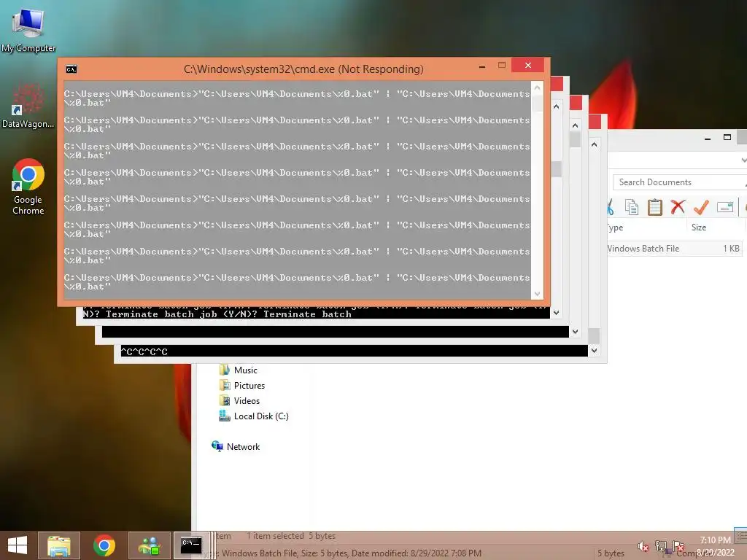Click '1 item selected 5 bytes' status text
The height and width of the screenshot is (560, 747).
coord(290,536)
